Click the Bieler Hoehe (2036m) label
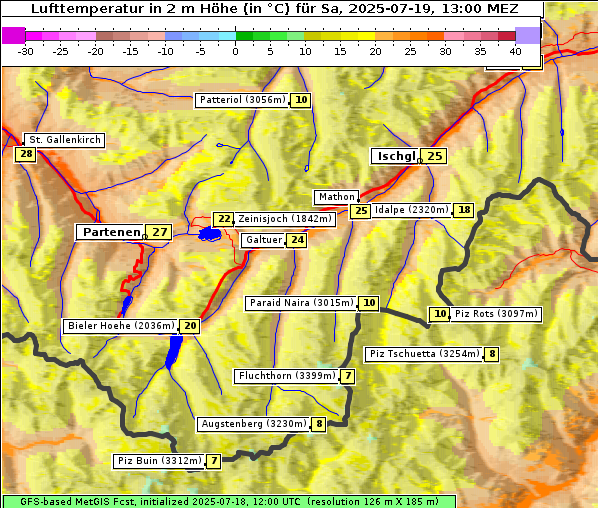 [121, 326]
